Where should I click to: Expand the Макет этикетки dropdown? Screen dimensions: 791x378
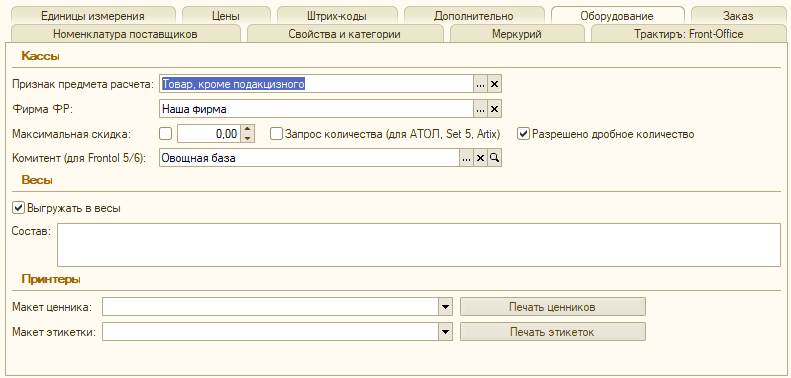[445, 332]
